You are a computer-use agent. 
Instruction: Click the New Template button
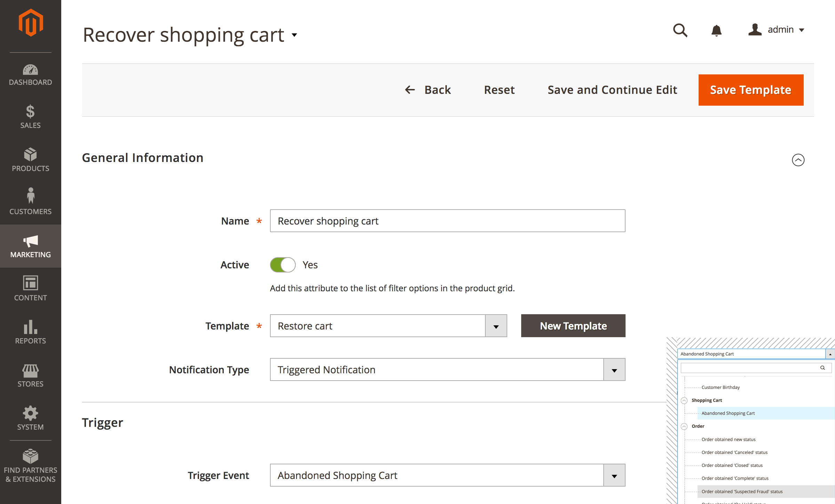573,326
